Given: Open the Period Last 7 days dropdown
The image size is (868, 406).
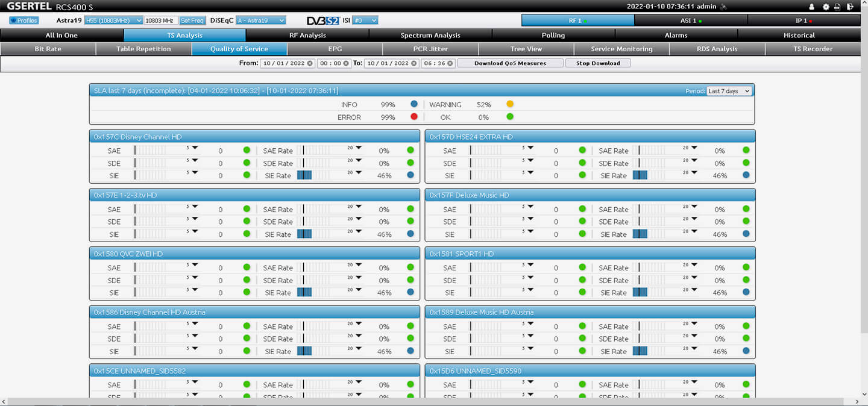Looking at the screenshot, I should pos(729,91).
